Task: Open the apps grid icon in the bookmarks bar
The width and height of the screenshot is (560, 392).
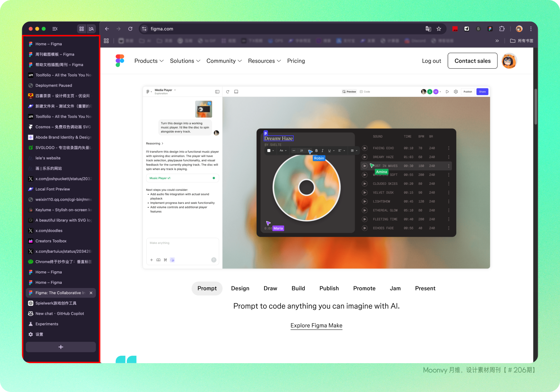Action: 106,41
